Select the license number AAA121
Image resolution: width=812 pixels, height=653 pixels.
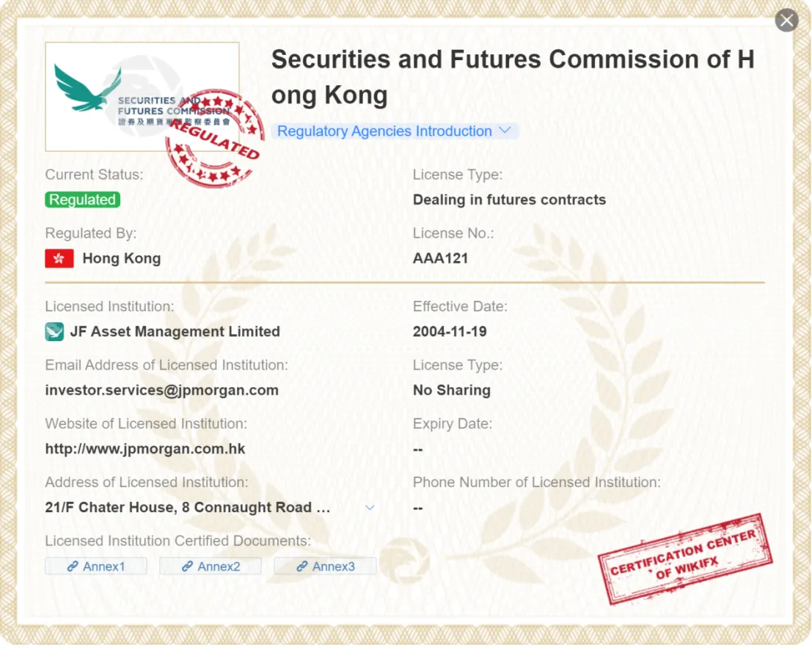[440, 258]
